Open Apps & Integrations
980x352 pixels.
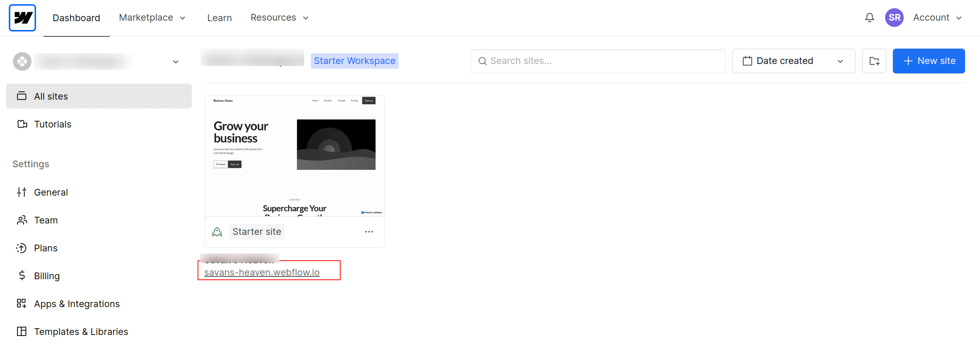tap(99, 303)
